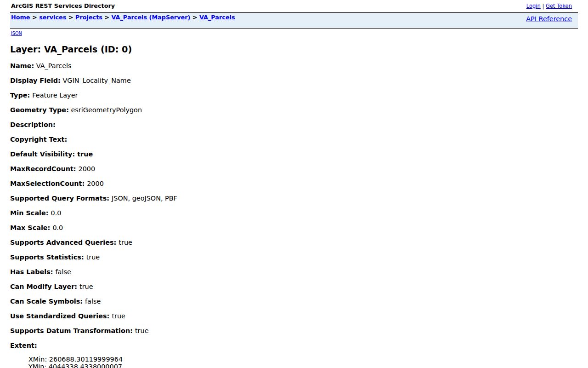Screen dimensions: 588x368
Task: Click the Max Scale: 0.0 line
Action: pos(37,228)
